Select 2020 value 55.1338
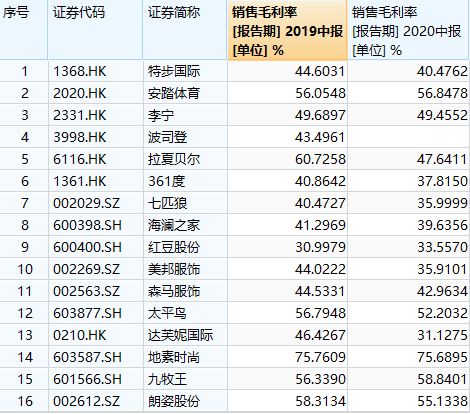The image size is (470, 414). pos(442,401)
